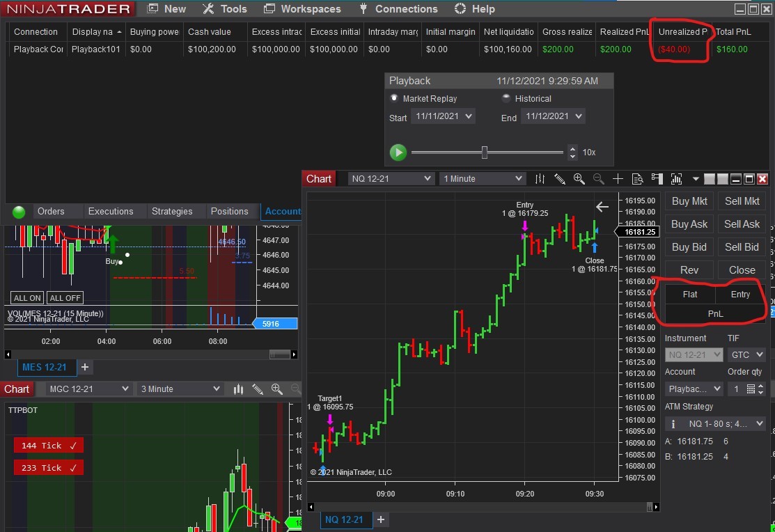Toggle 233 Tick checkbox button

(x=49, y=468)
